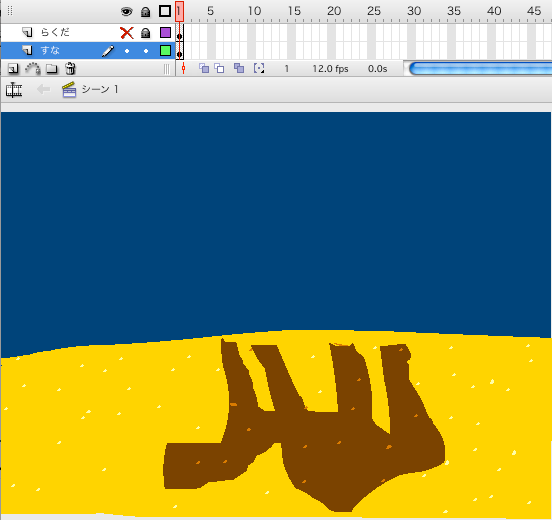Delete layer with the trash icon
552x520 pixels.
coord(70,68)
